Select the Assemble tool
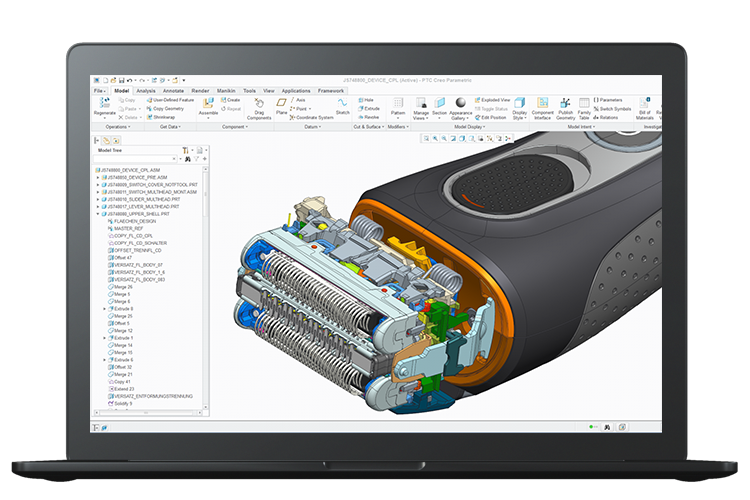This screenshot has width=750, height=500. point(208,104)
